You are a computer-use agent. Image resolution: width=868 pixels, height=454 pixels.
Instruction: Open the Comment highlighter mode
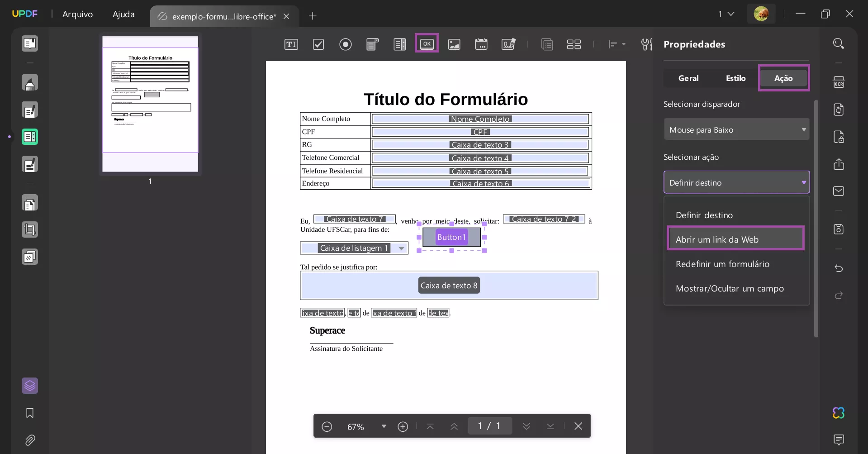pyautogui.click(x=30, y=82)
